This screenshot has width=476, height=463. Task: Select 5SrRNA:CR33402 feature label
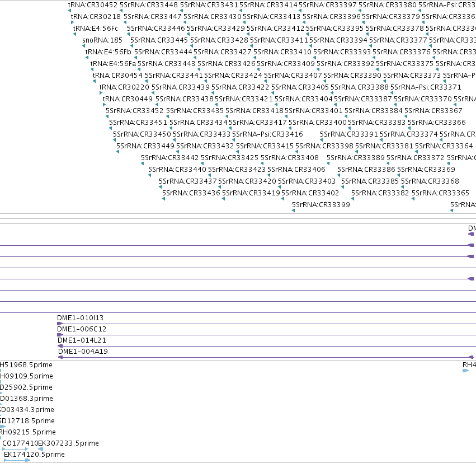coord(310,193)
